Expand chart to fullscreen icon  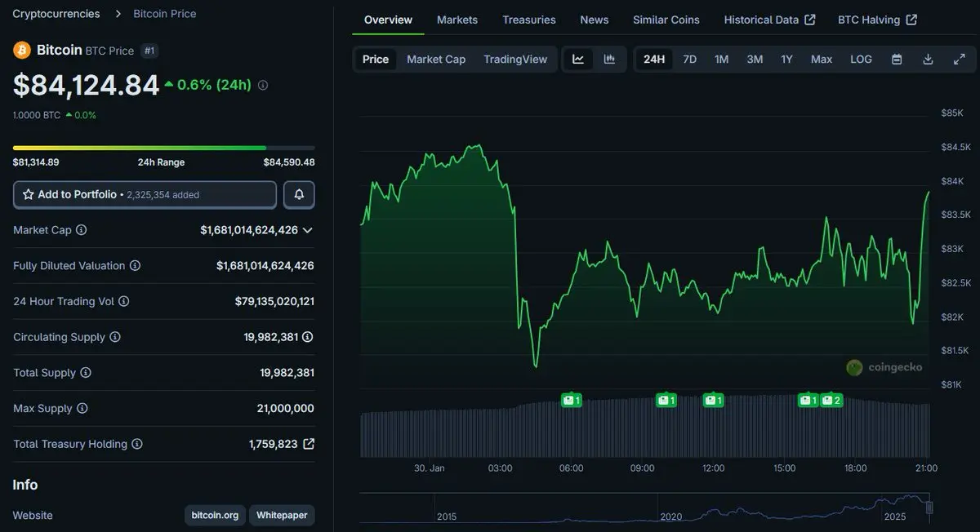959,59
